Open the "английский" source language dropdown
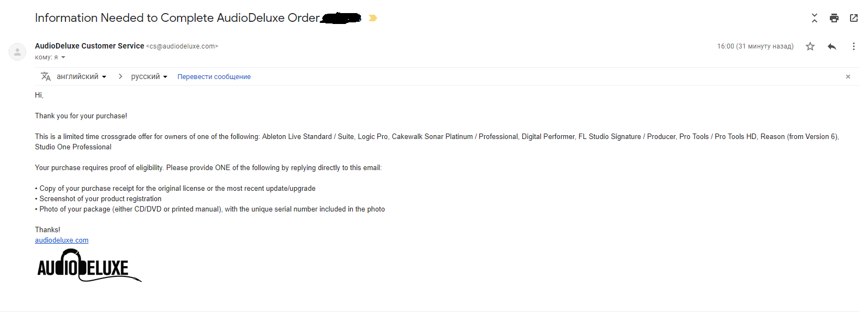Viewport: 868px width, 314px height. tap(82, 76)
